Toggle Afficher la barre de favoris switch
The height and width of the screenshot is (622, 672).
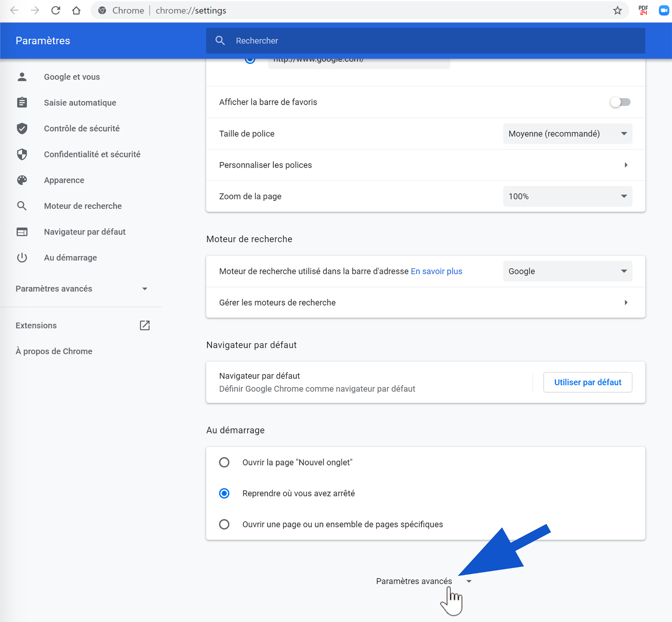tap(620, 102)
